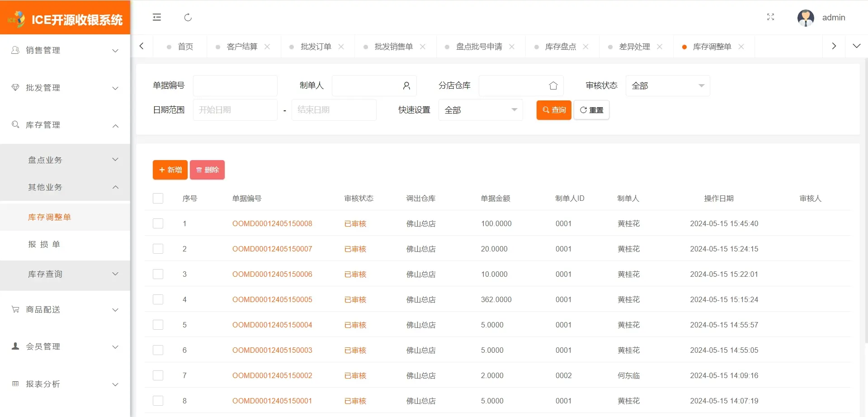This screenshot has height=417, width=868.
Task: Expand 会员管理 menu
Action: tap(65, 346)
